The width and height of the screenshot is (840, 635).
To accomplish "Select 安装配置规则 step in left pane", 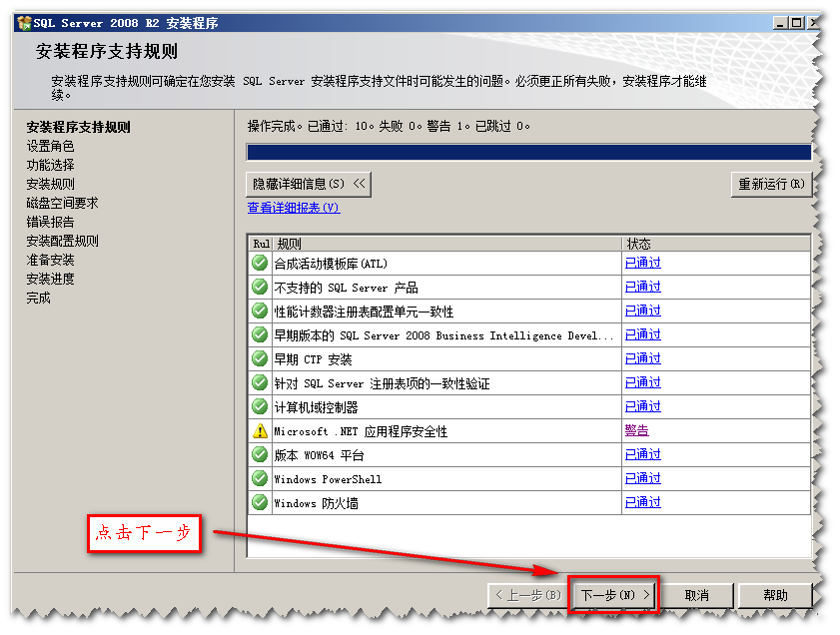I will click(x=62, y=241).
